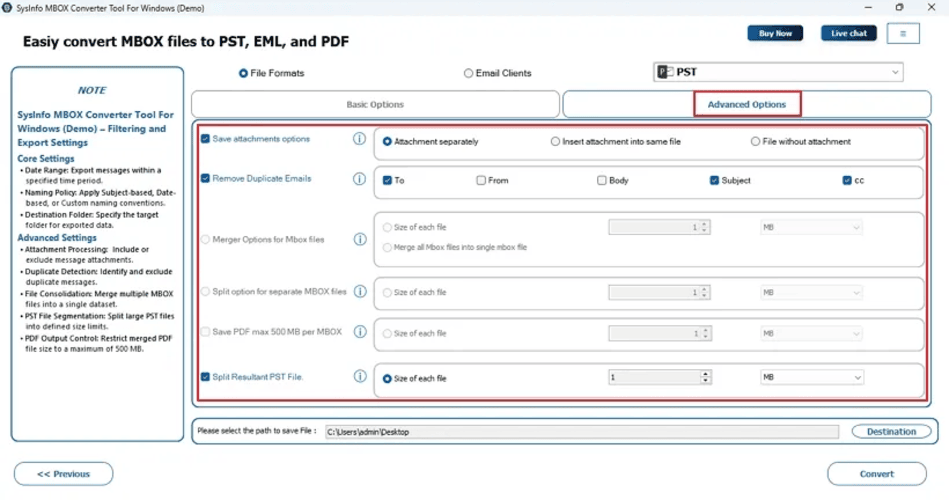Click the Convert button
Image resolution: width=949 pixels, height=500 pixels.
pos(876,474)
